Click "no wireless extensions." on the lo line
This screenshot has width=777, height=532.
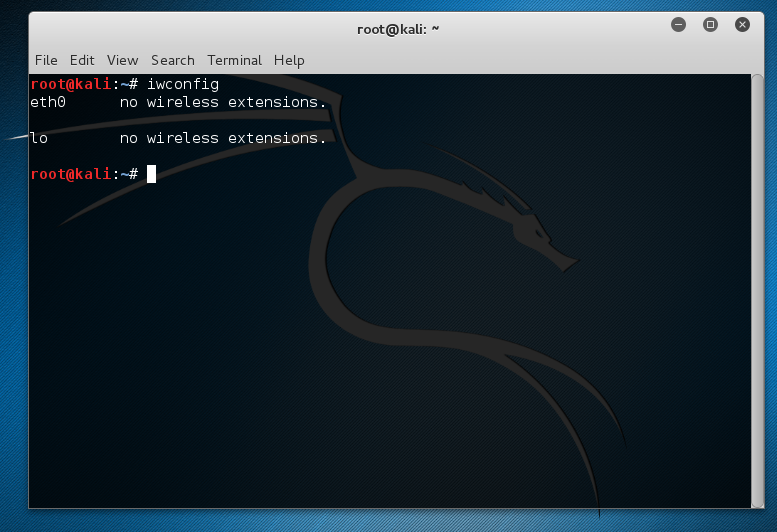click(223, 138)
